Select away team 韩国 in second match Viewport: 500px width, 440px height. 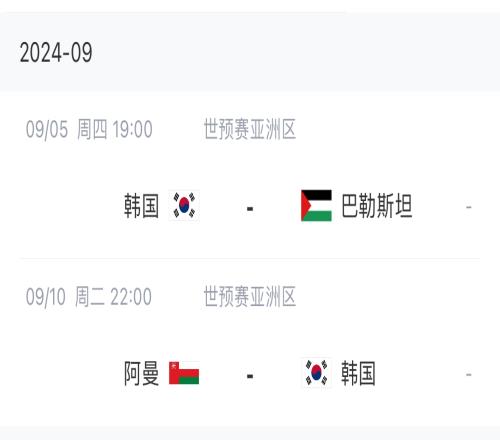pos(358,373)
